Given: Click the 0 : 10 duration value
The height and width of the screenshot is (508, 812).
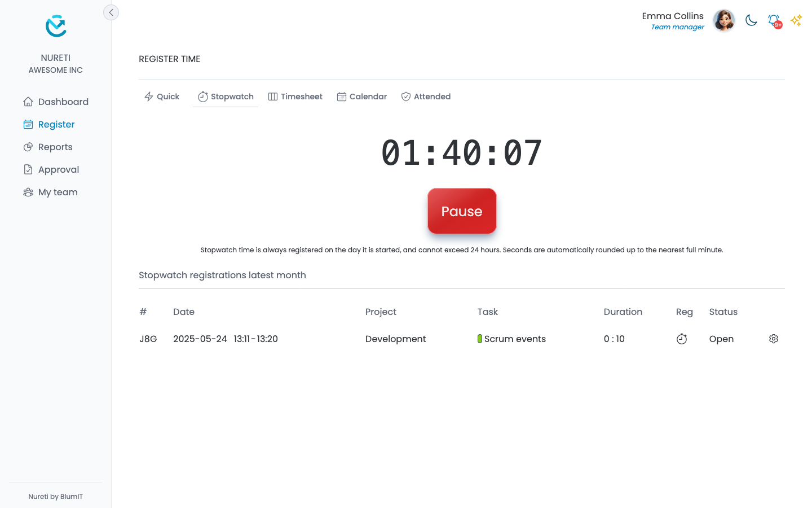Looking at the screenshot, I should coord(614,339).
